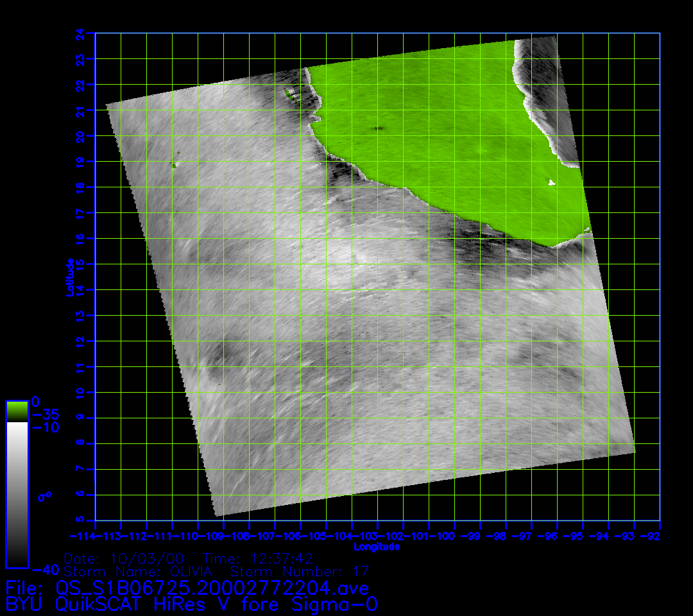Click the green section of the color bar
The width and height of the screenshot is (693, 616).
(x=17, y=411)
